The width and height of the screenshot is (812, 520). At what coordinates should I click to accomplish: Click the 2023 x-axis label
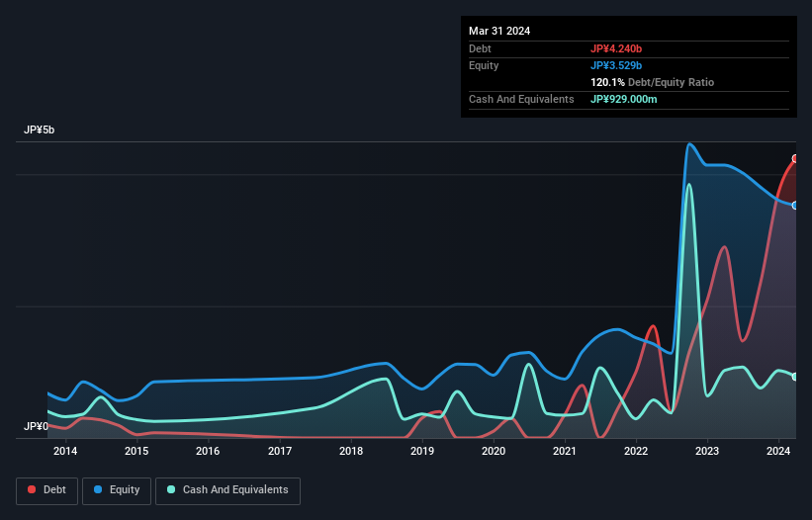pos(707,451)
